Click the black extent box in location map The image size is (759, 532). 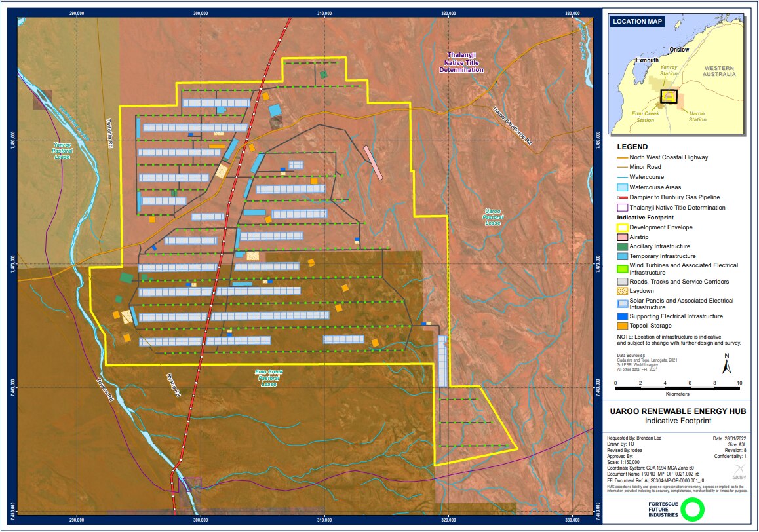pos(668,96)
